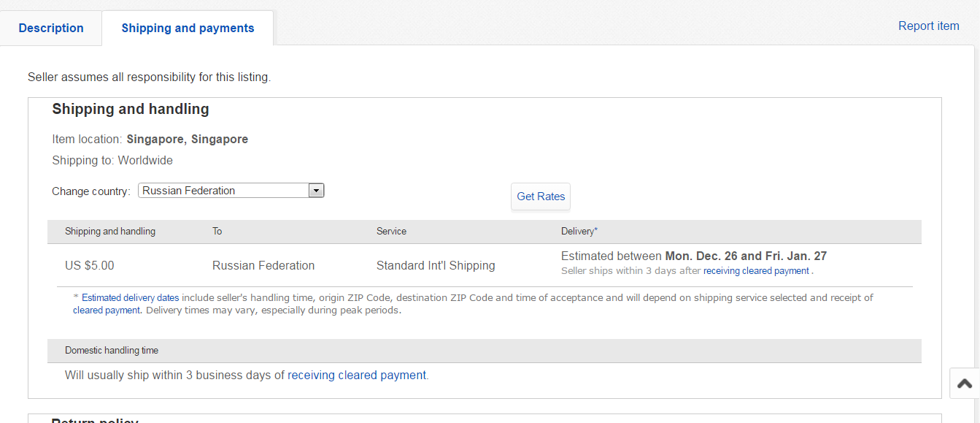Viewport: 980px width, 423px height.
Task: Click the Delivery column header
Action: pyautogui.click(x=579, y=232)
